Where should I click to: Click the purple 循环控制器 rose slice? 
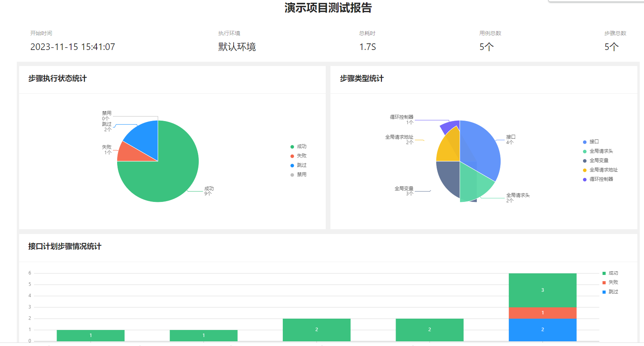coord(450,126)
